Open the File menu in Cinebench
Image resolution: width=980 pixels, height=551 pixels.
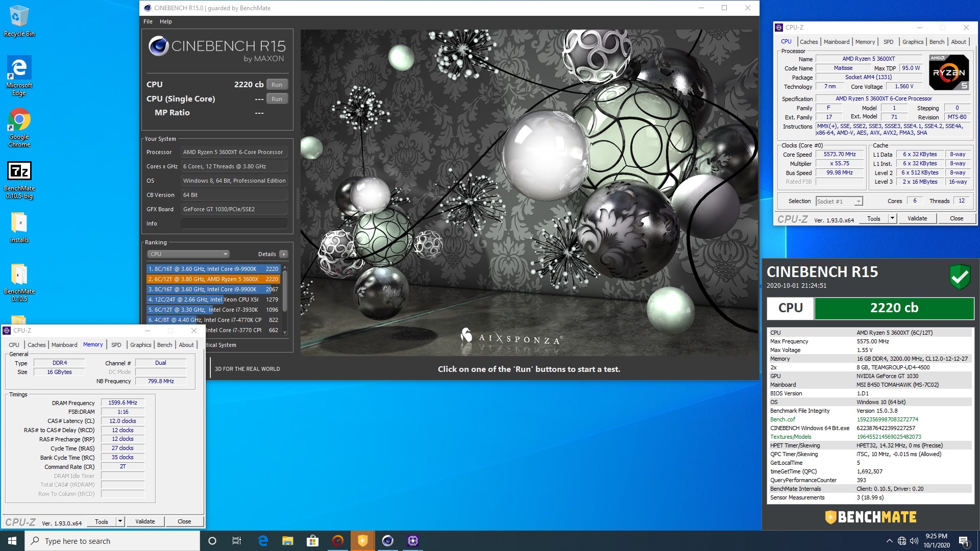[x=148, y=21]
